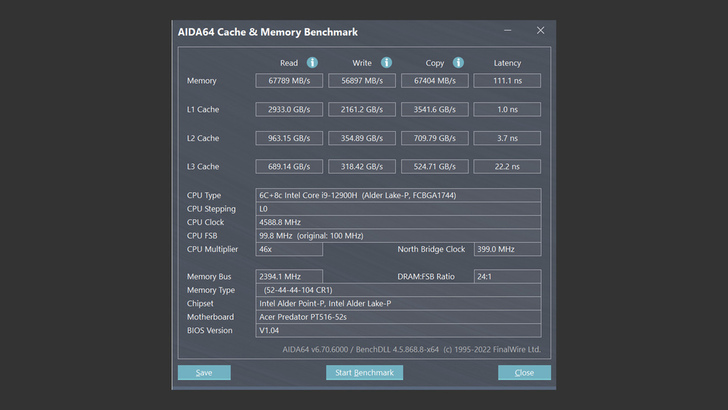Select the Memory Read result 67789 MB/s
Viewport: 728px width, 410px height.
pyautogui.click(x=289, y=81)
